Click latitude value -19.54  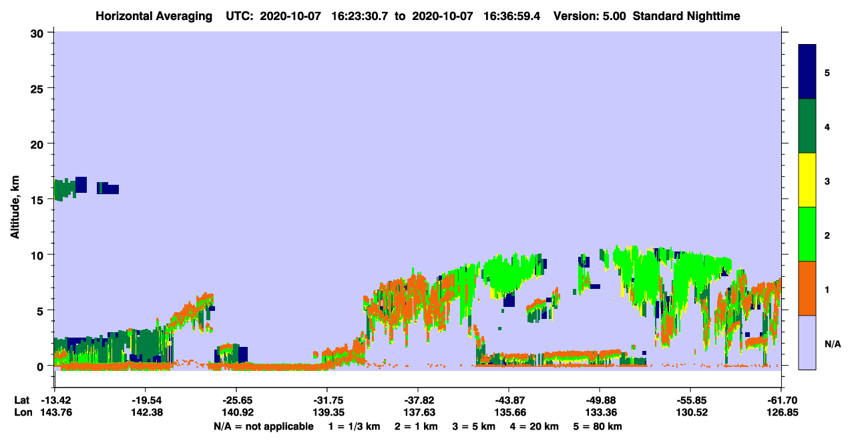point(146,400)
